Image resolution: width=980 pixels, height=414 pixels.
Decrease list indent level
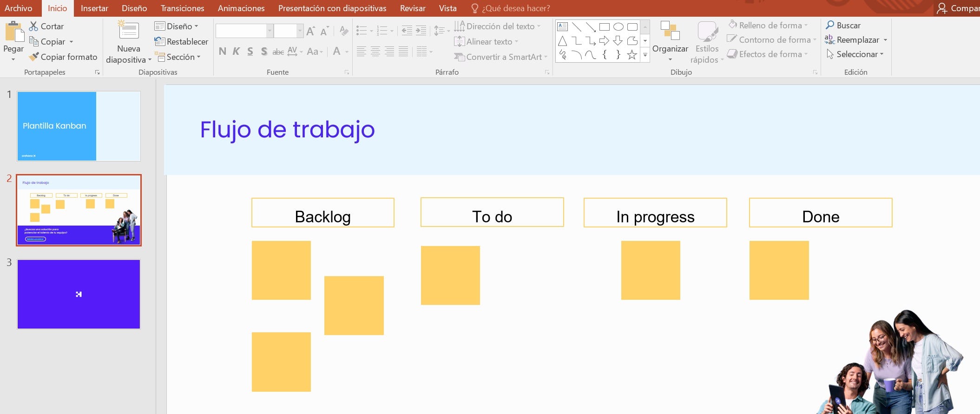pyautogui.click(x=407, y=31)
